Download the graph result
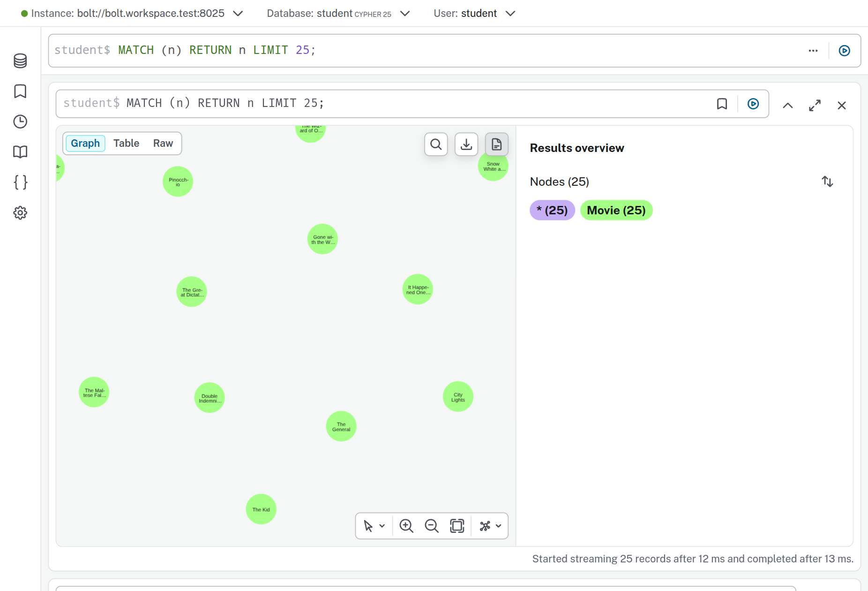This screenshot has height=591, width=868. pos(466,144)
